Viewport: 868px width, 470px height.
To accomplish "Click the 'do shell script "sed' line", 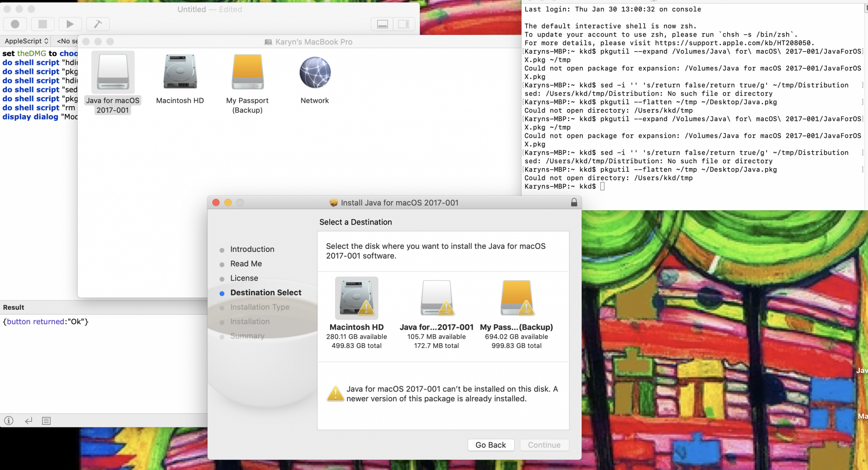I will click(x=40, y=89).
